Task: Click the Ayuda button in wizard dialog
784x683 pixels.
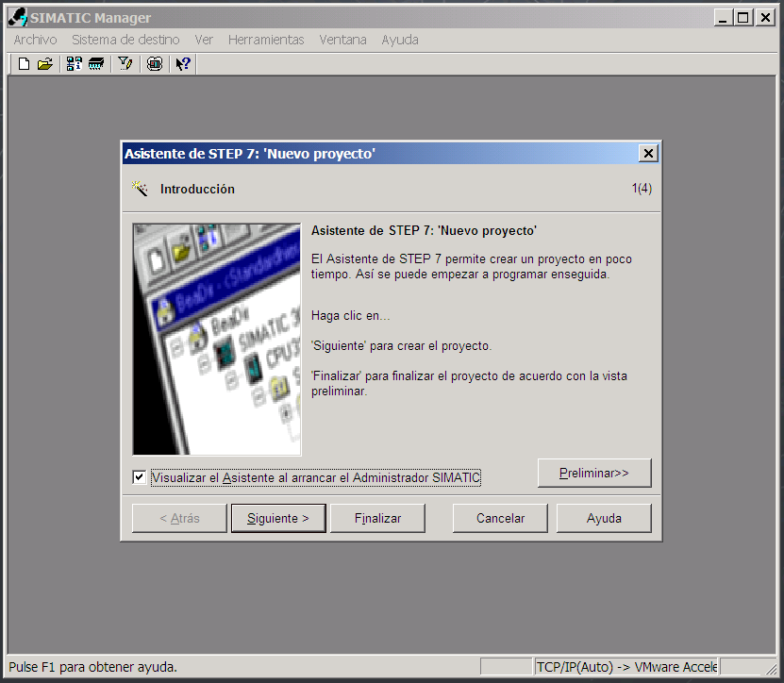Action: tap(604, 519)
